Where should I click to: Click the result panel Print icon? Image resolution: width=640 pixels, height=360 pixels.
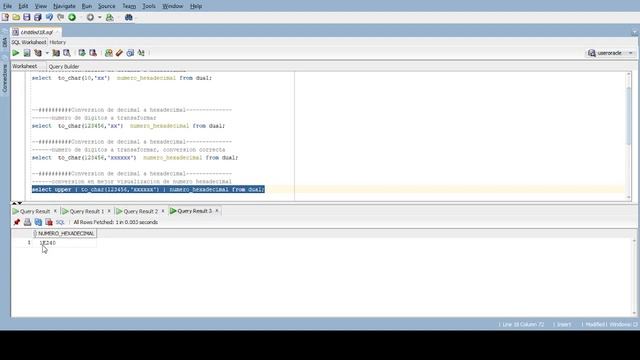tap(27, 222)
